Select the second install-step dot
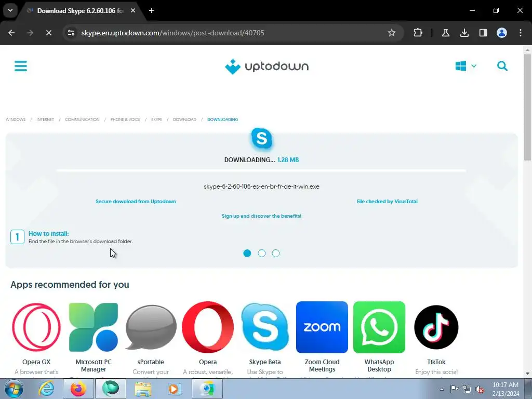This screenshot has width=532, height=399. tap(262, 253)
